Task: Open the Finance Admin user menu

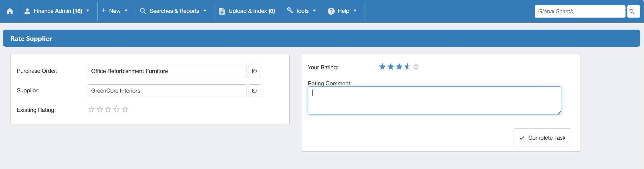Action: click(57, 11)
